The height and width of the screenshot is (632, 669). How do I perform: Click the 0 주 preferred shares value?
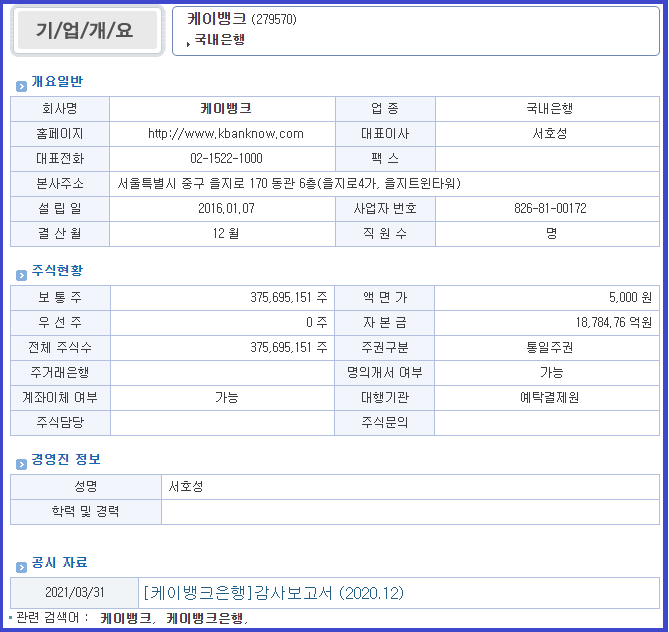317,322
